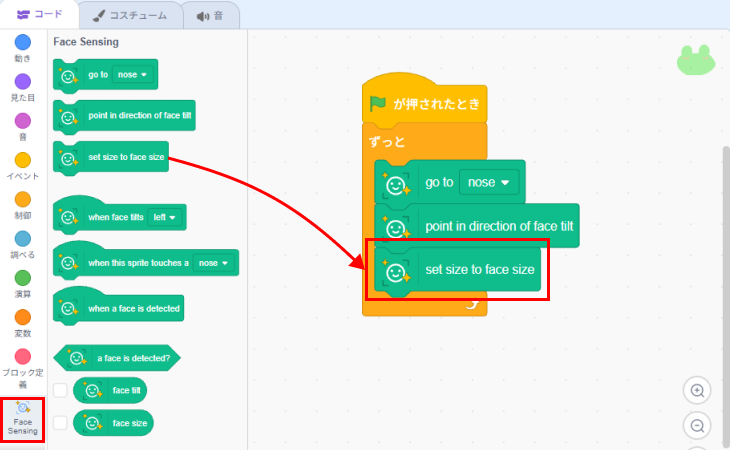Click the when a face is detected block

120,308
